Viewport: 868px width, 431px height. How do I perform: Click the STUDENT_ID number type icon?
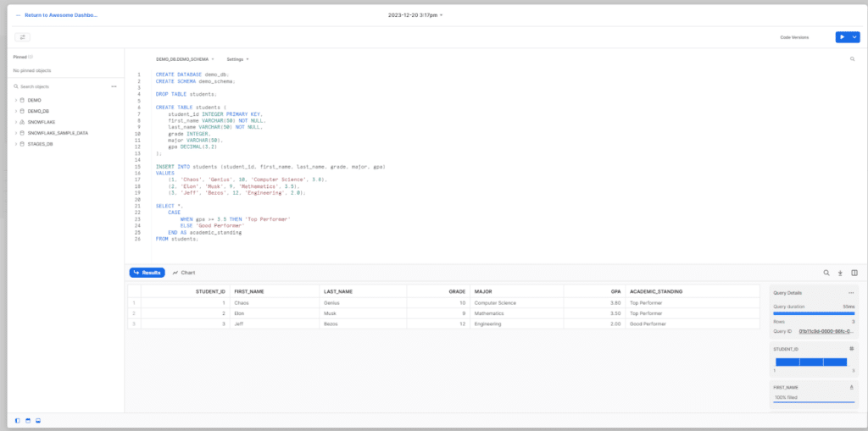tap(852, 349)
